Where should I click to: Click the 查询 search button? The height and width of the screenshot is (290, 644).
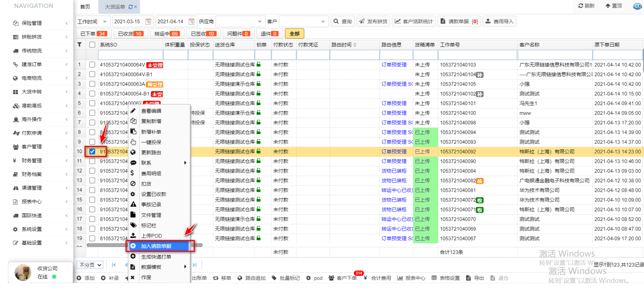343,22
